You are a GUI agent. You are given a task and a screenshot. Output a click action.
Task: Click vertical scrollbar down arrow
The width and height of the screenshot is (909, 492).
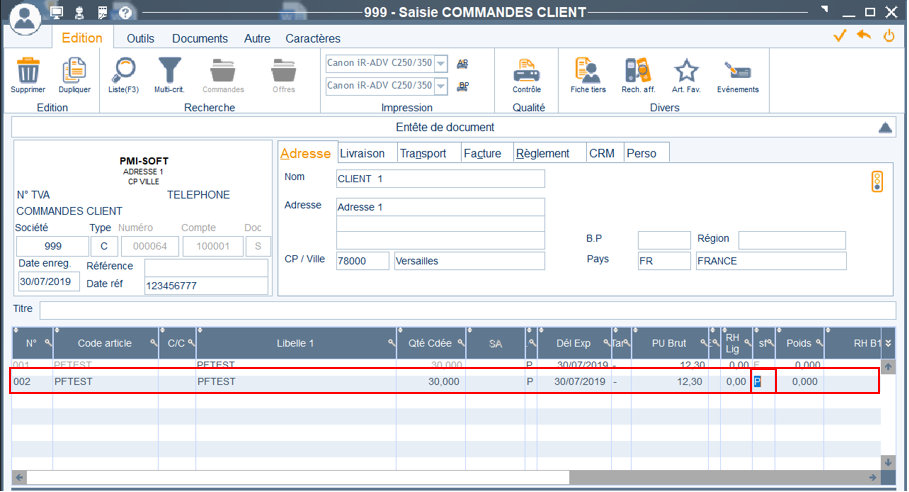click(888, 462)
